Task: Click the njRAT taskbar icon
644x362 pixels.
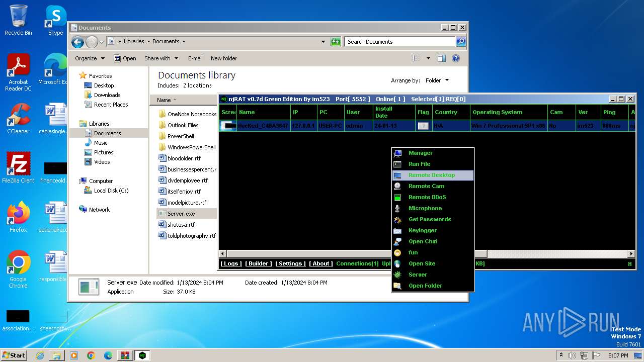Action: point(142,355)
